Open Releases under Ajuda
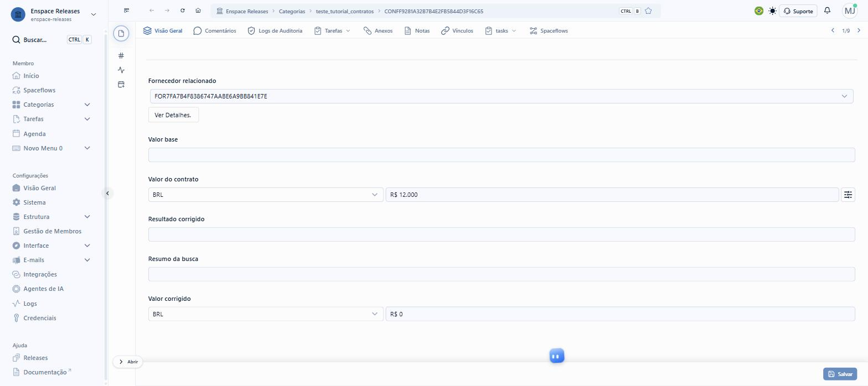This screenshot has height=386, width=868. point(35,358)
